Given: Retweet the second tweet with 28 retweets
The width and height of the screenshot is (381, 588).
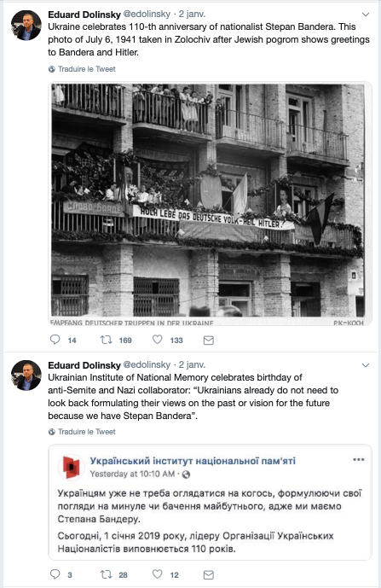Looking at the screenshot, I should [106, 574].
